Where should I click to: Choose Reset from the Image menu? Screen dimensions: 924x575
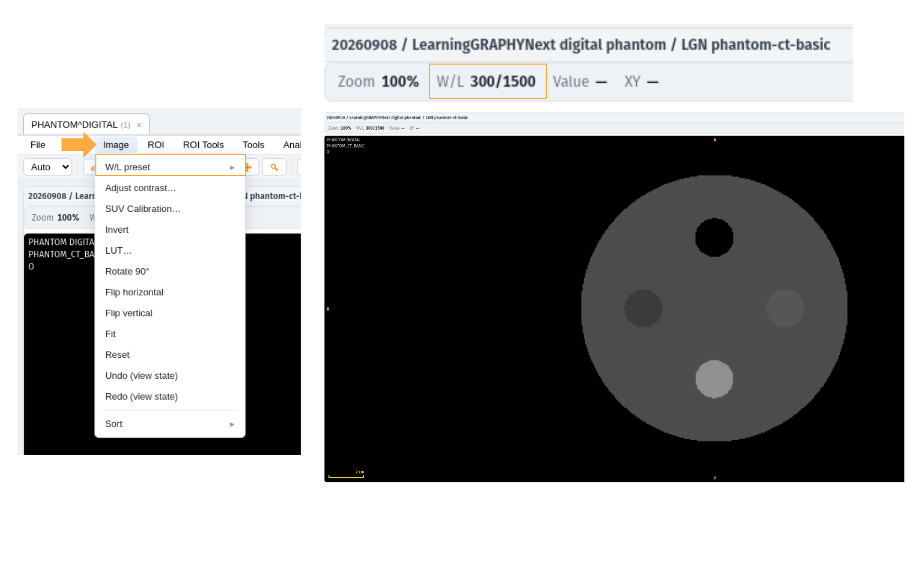170,355
